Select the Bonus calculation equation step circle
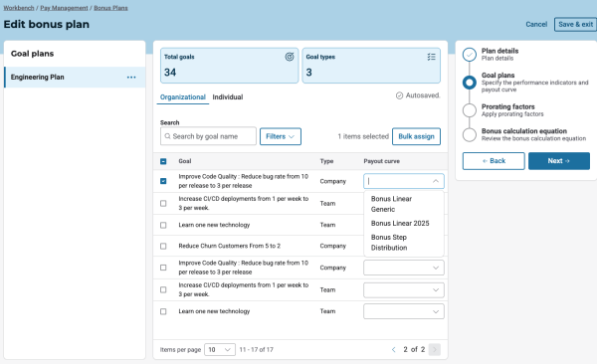The image size is (597, 364). (x=470, y=135)
